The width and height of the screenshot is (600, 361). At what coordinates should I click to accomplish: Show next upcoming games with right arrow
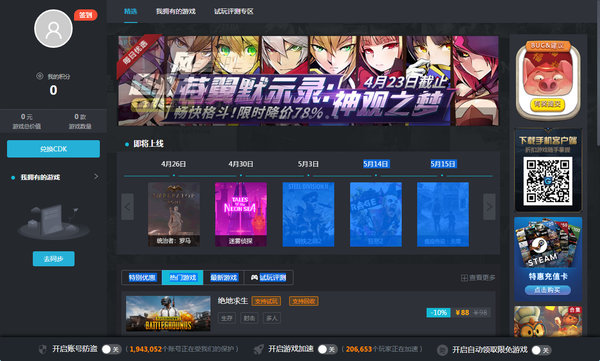pos(489,207)
